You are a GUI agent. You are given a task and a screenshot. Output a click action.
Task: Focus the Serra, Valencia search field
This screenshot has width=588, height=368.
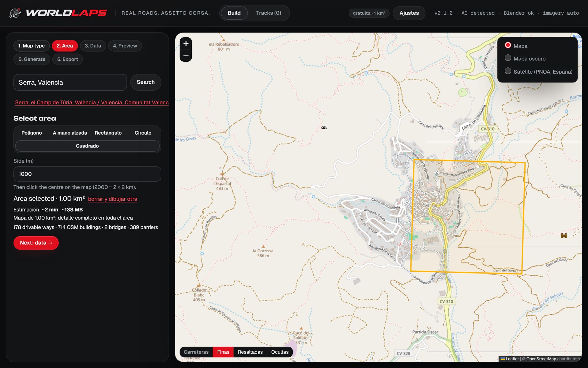click(x=70, y=82)
